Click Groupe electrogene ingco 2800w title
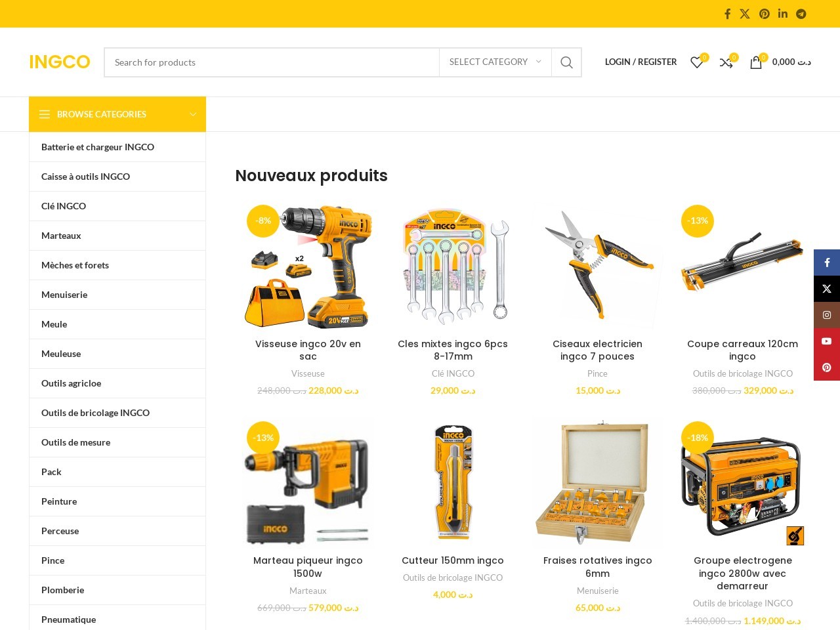Image resolution: width=840 pixels, height=630 pixels. [742, 573]
